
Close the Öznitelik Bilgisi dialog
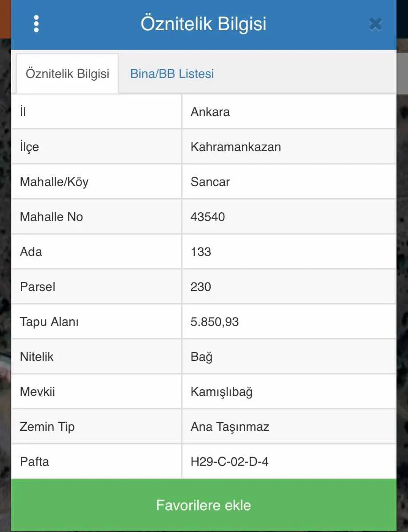[x=375, y=24]
